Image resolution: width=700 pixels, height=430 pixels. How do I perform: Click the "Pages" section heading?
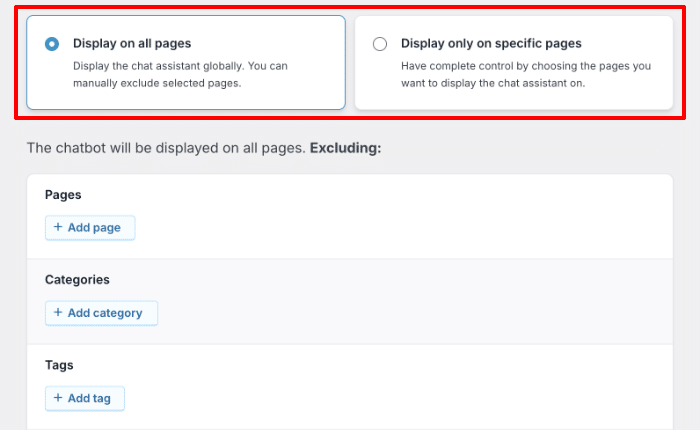coord(63,195)
